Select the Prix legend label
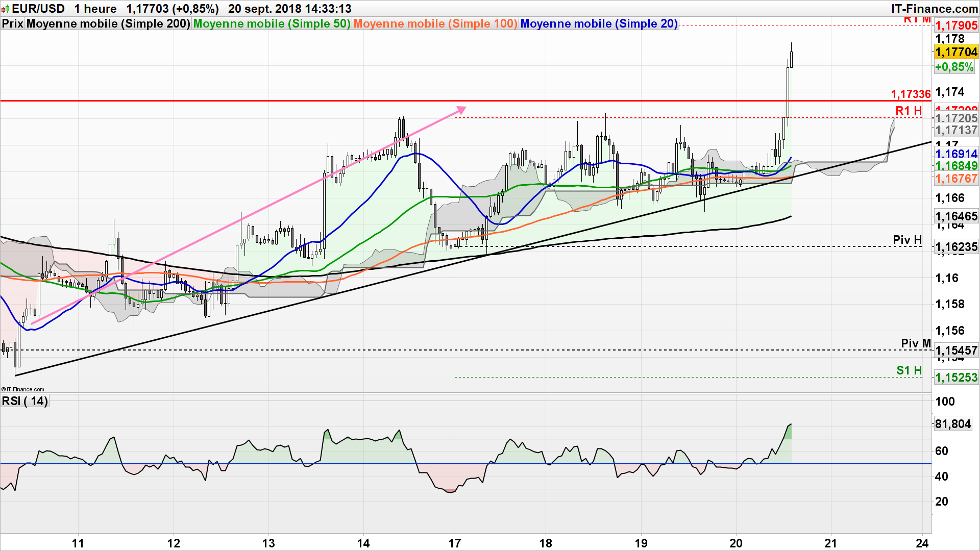980x551 pixels. (x=13, y=23)
